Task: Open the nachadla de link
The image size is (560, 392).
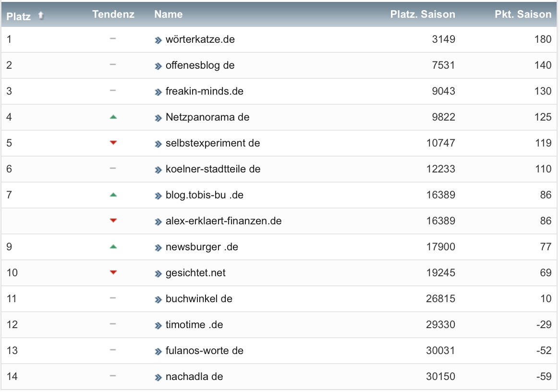Action: (195, 377)
